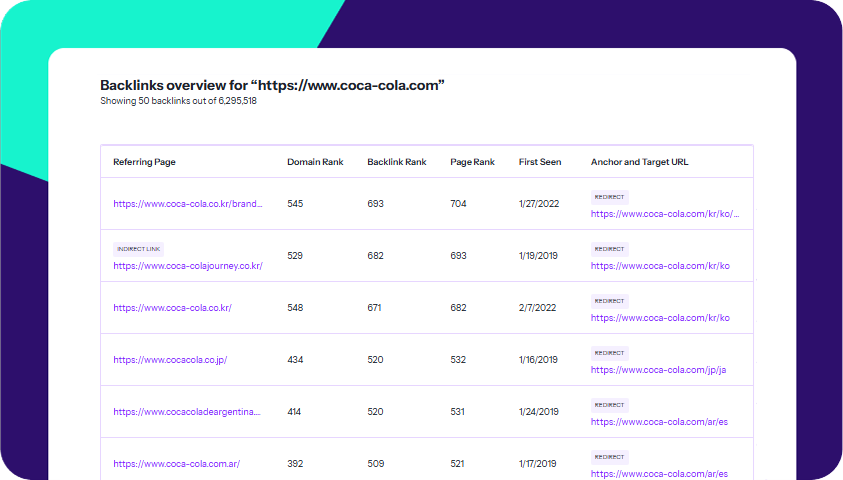Click the Backlinks overview heading

272,86
